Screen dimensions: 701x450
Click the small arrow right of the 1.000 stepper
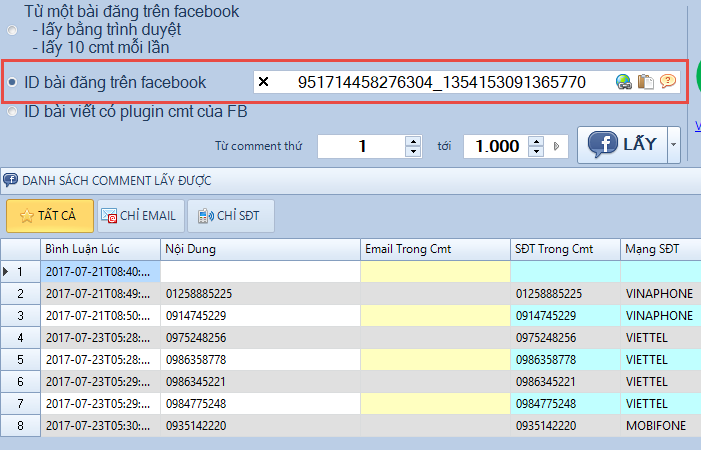[556, 147]
